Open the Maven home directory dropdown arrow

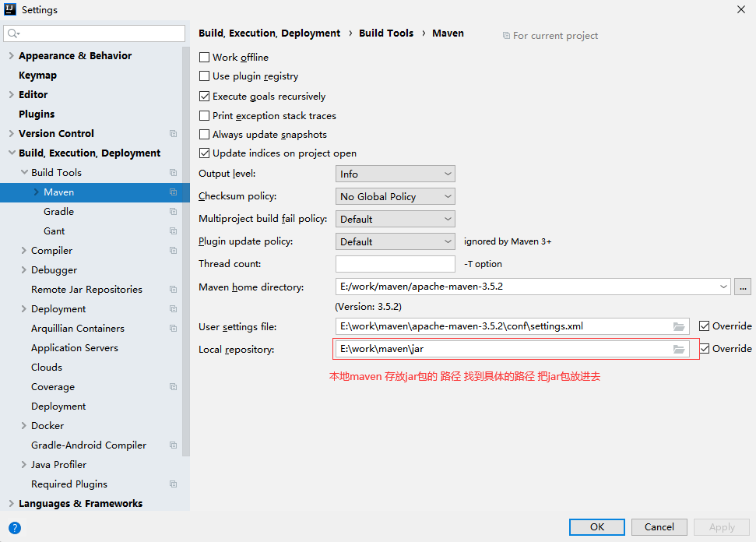coord(723,287)
